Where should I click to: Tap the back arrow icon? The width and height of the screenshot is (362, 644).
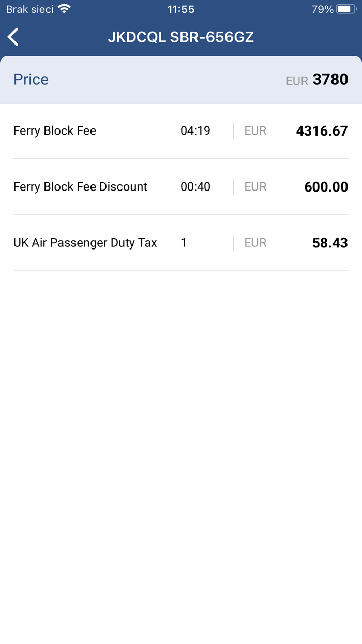[x=13, y=37]
